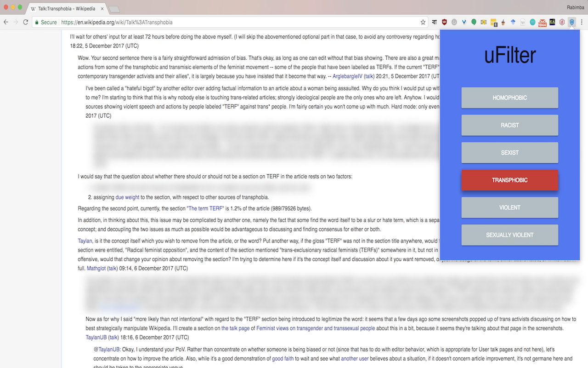Open the gray download-arrow extension icon
The width and height of the screenshot is (588, 368).
(454, 22)
